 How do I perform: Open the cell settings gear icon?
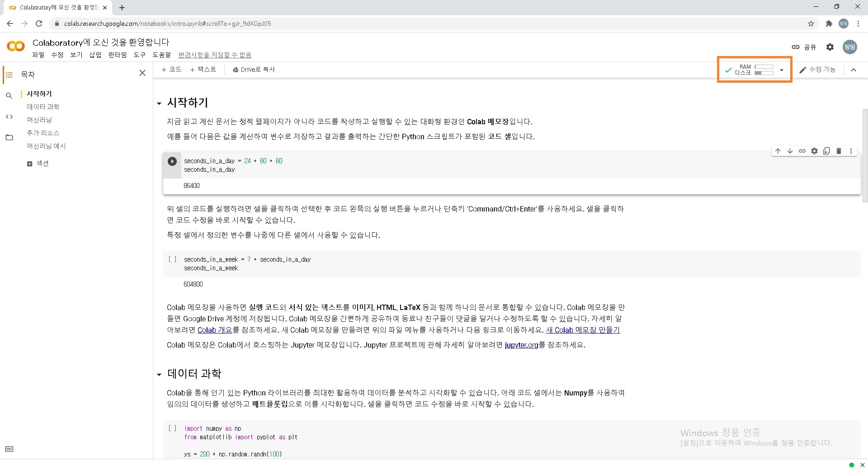coord(814,151)
